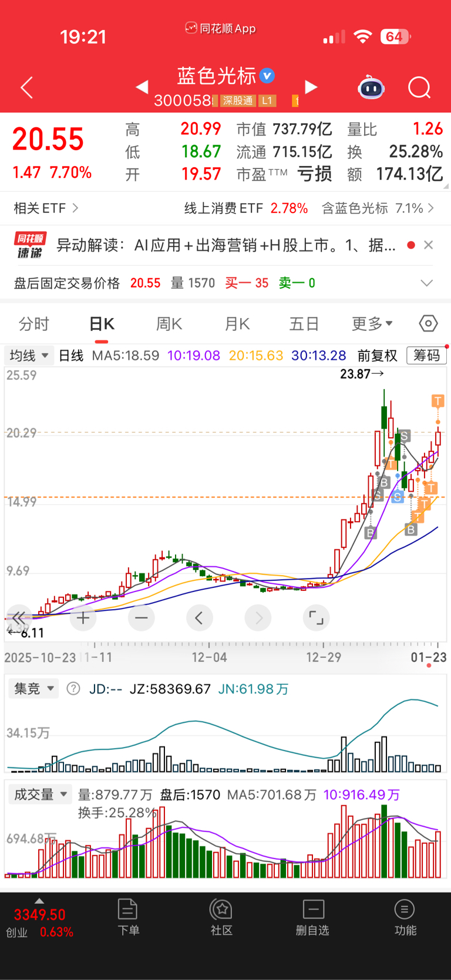Open 含蓝色光标 7.1% link
This screenshot has width=451, height=980.
click(x=378, y=208)
